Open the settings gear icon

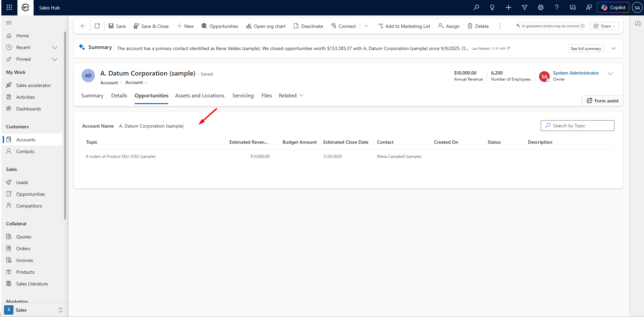tap(540, 7)
